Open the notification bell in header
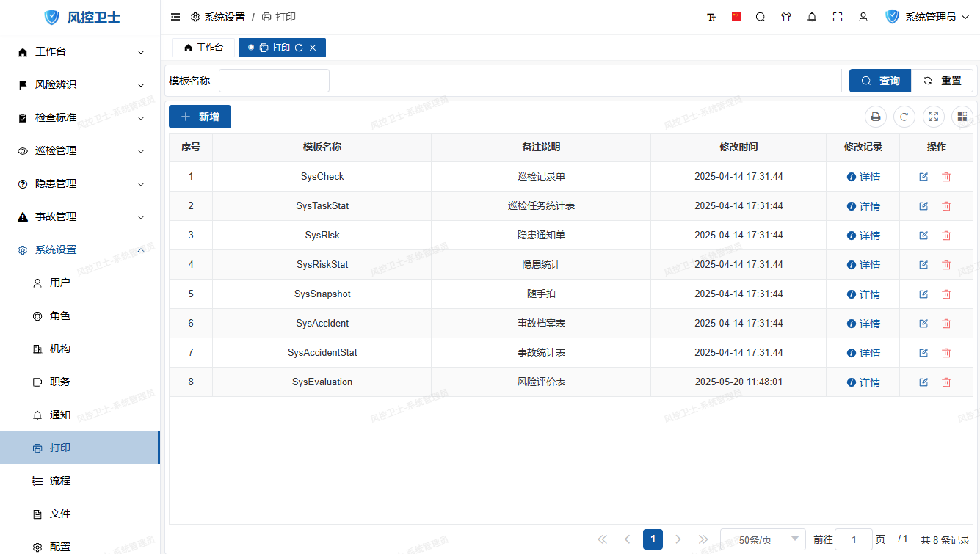 click(x=812, y=17)
